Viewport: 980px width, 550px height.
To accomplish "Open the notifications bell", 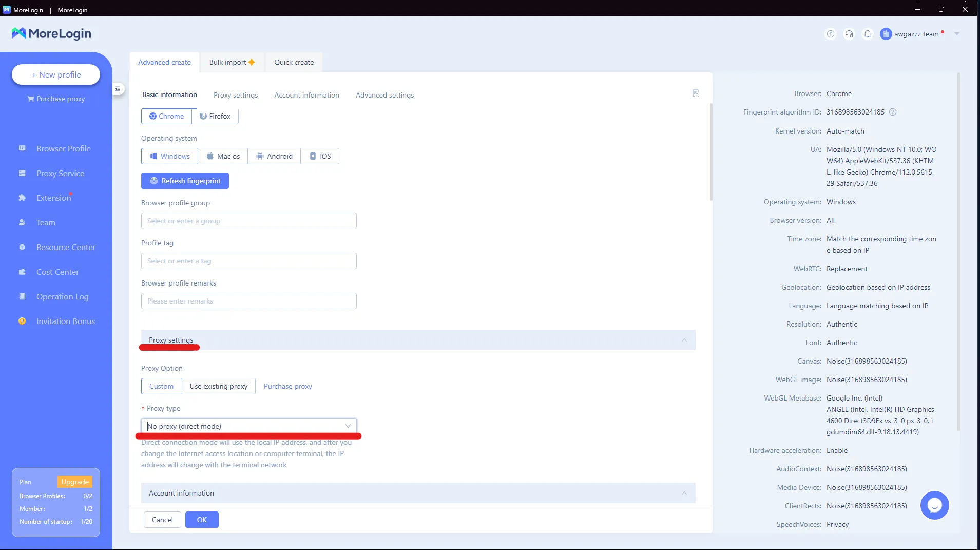I will [868, 34].
